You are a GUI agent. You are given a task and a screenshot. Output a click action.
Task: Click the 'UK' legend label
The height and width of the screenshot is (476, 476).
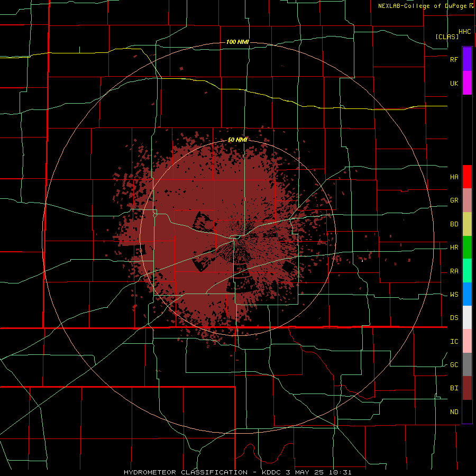tap(454, 84)
